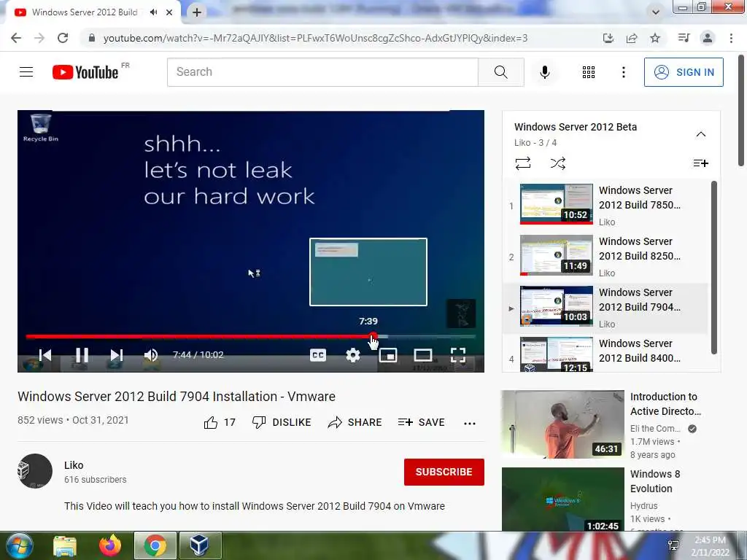Viewport: 747px width, 560px height.
Task: Open the Liko channel avatar
Action: 35,471
